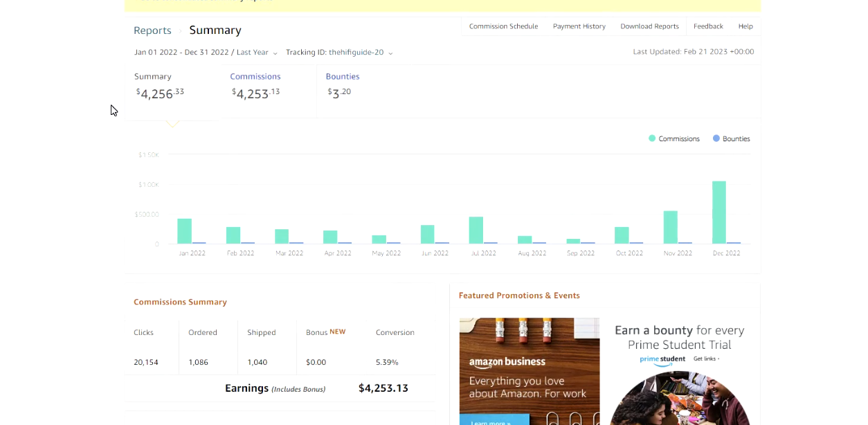Click the Commissions Summary heading
The image size is (868, 425).
click(180, 302)
